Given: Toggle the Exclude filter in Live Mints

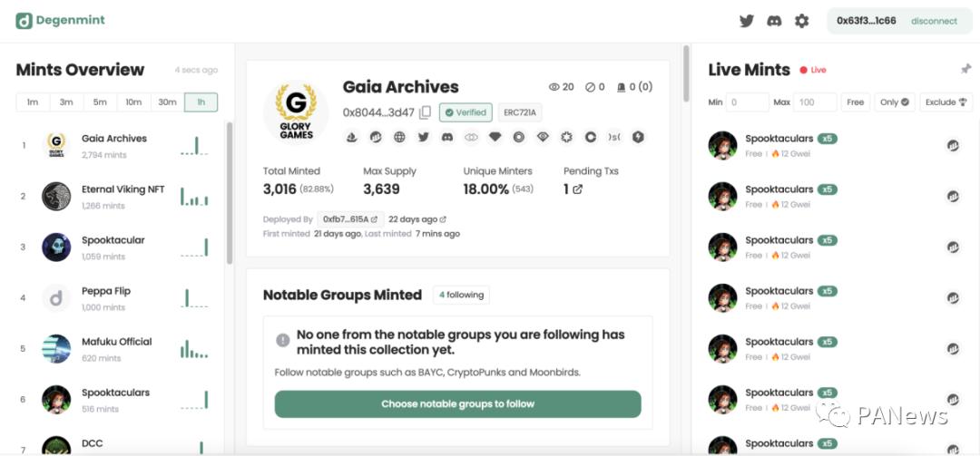Looking at the screenshot, I should click(x=946, y=102).
